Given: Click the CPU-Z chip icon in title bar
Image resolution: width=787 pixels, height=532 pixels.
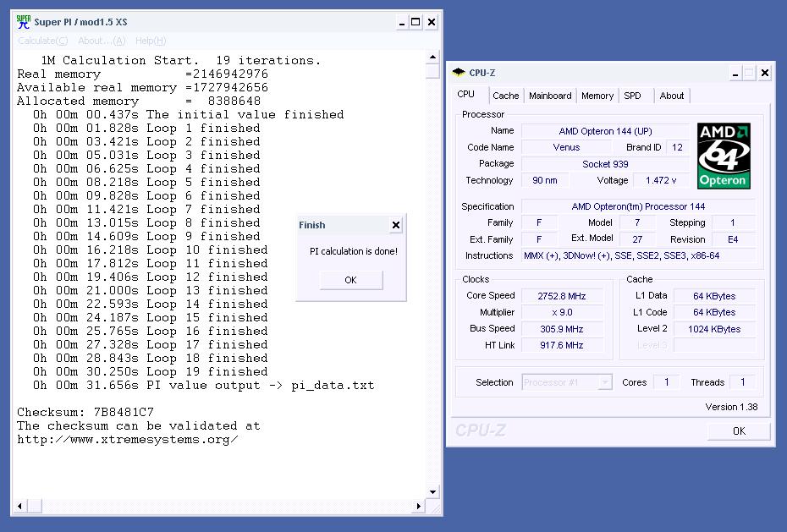Looking at the screenshot, I should (x=459, y=72).
